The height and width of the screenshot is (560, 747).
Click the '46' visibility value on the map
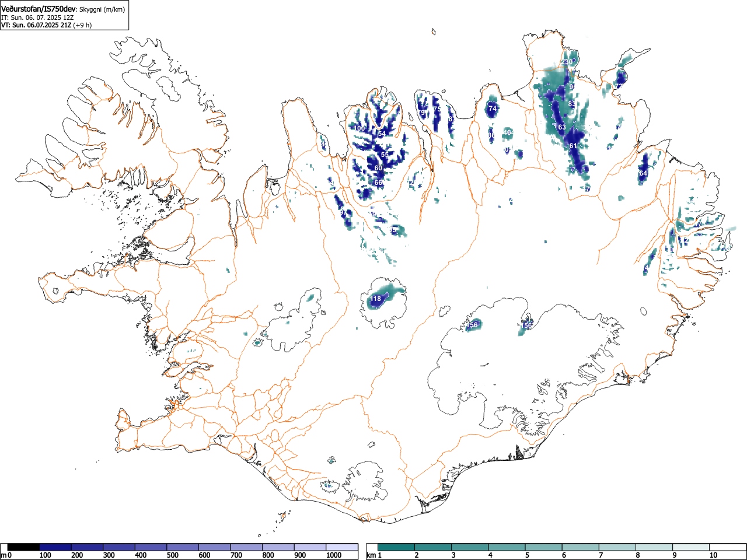(507, 132)
